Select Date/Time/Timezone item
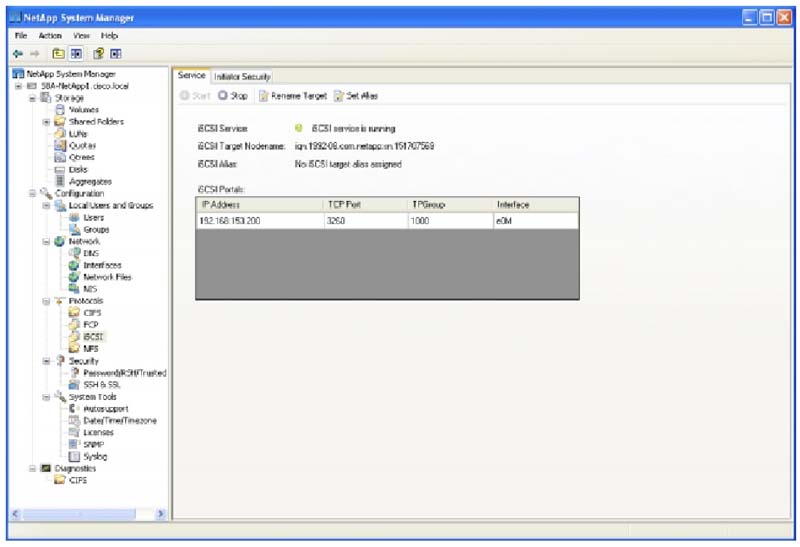800x547 pixels. 120,420
